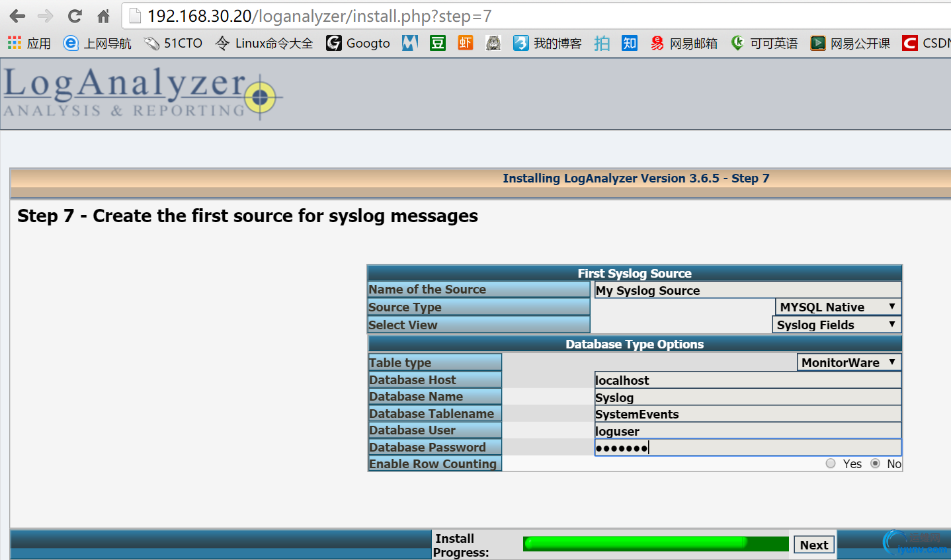
Task: Focus the Database Host field
Action: pyautogui.click(x=748, y=380)
